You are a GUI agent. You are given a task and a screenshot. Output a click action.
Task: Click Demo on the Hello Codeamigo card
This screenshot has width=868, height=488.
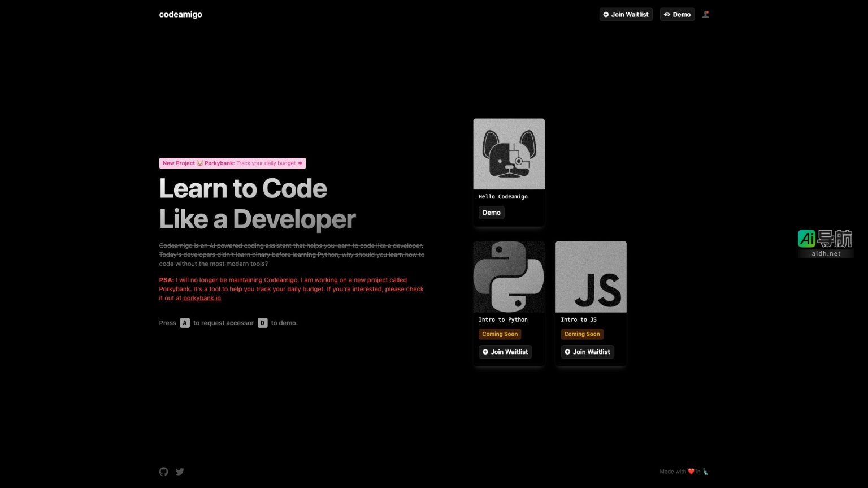[x=491, y=212]
